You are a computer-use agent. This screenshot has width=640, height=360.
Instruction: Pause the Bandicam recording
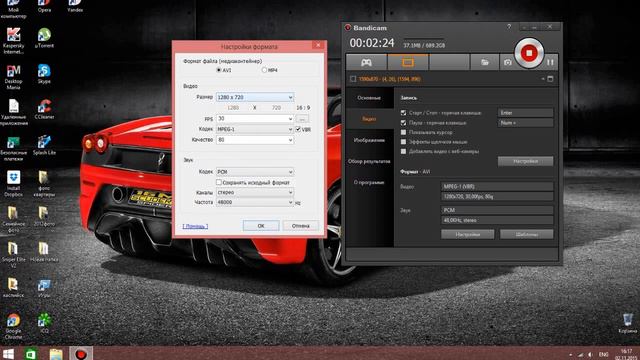coord(550,62)
